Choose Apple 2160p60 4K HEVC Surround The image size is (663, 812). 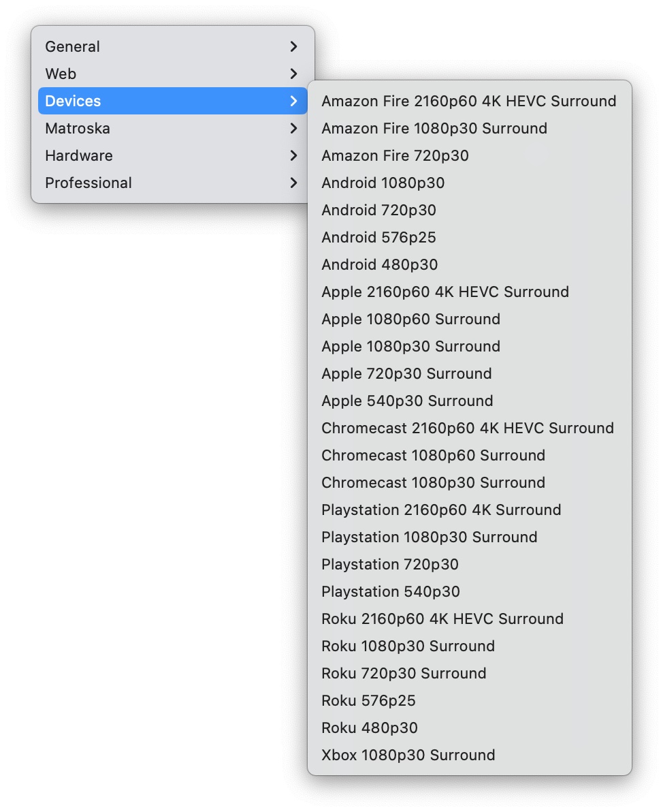(469, 292)
